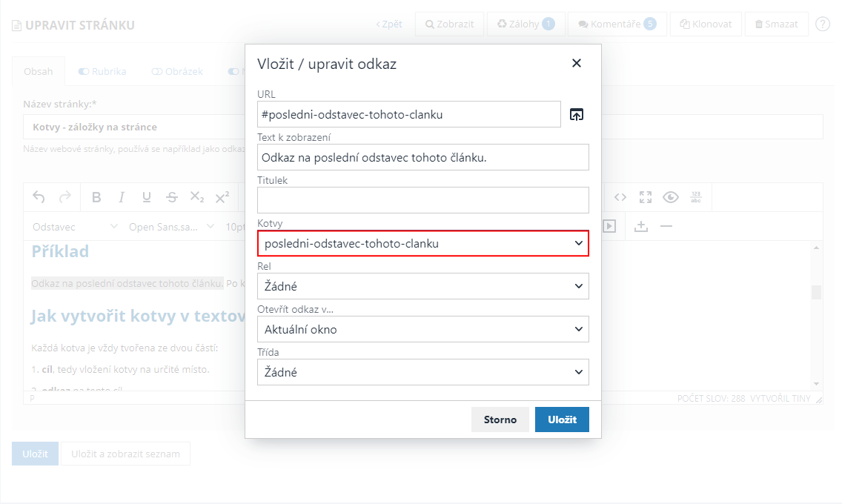842x504 pixels.
Task: Switch the editor to fullscreen mode
Action: (x=646, y=197)
